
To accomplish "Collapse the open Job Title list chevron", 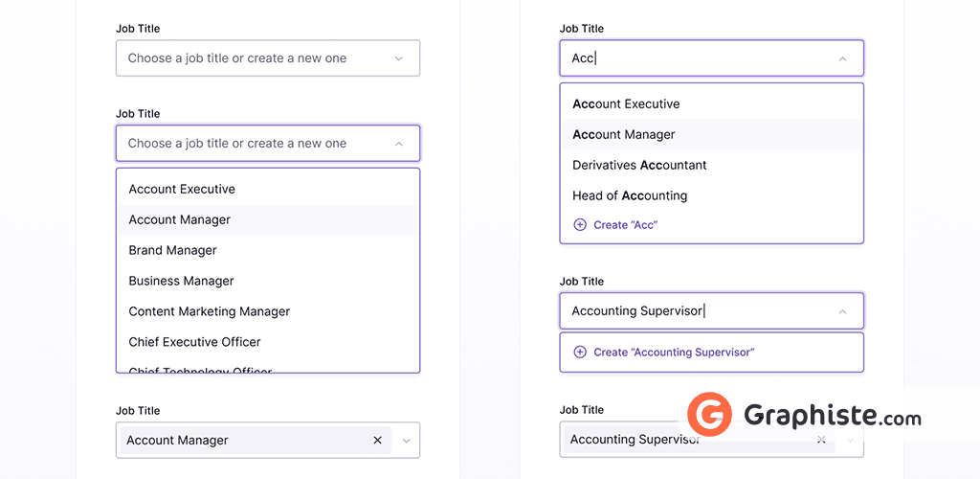I will 399,144.
